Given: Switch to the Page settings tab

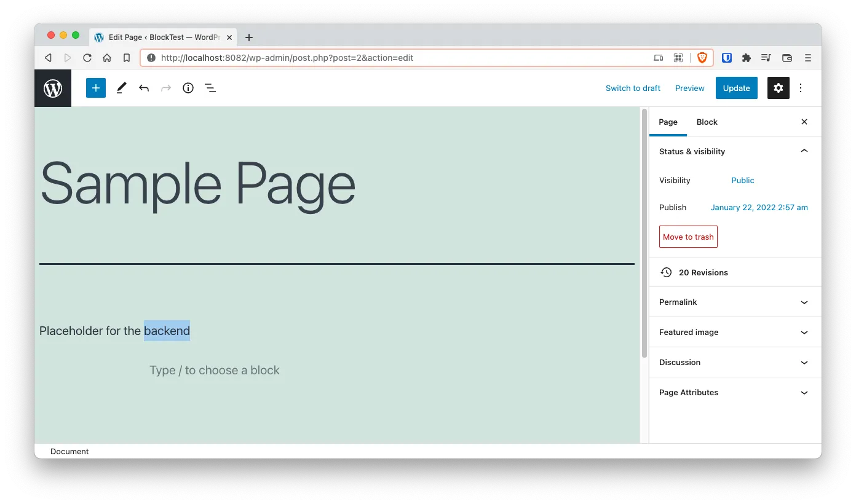Looking at the screenshot, I should click(668, 122).
